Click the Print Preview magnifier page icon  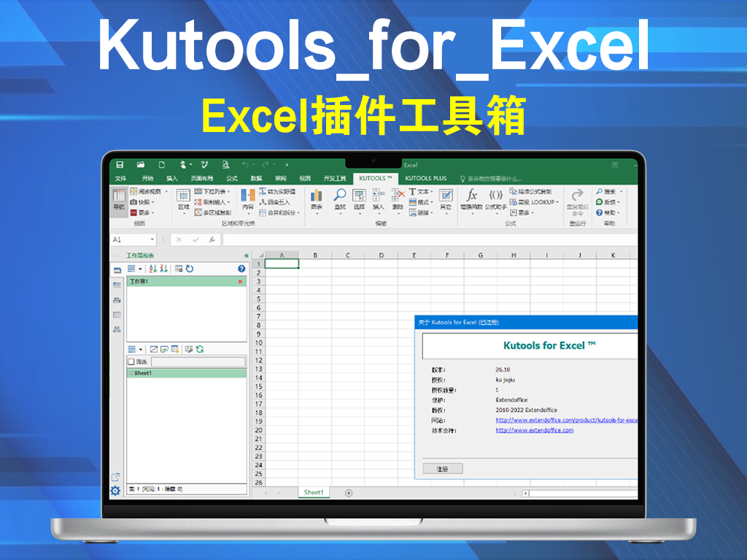coord(225,165)
